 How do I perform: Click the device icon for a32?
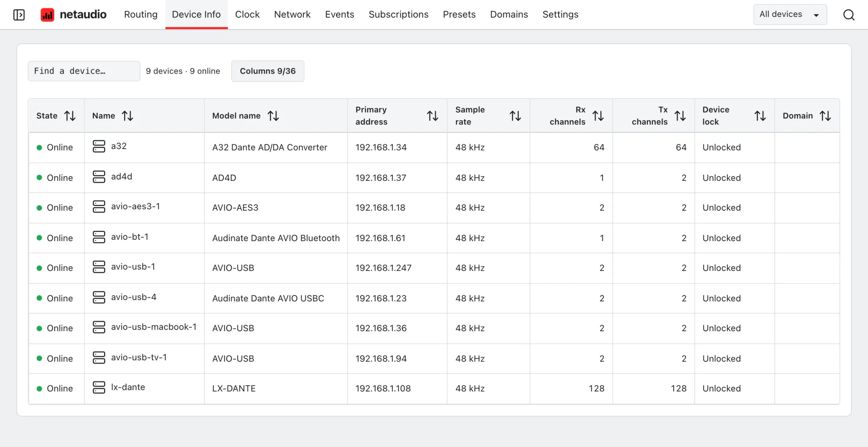pos(99,147)
